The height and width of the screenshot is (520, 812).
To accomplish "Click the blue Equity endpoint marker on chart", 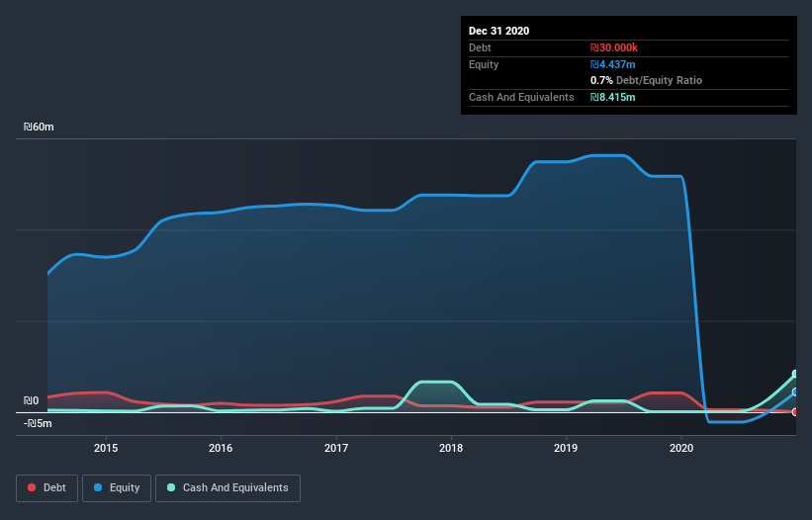I will tap(795, 392).
